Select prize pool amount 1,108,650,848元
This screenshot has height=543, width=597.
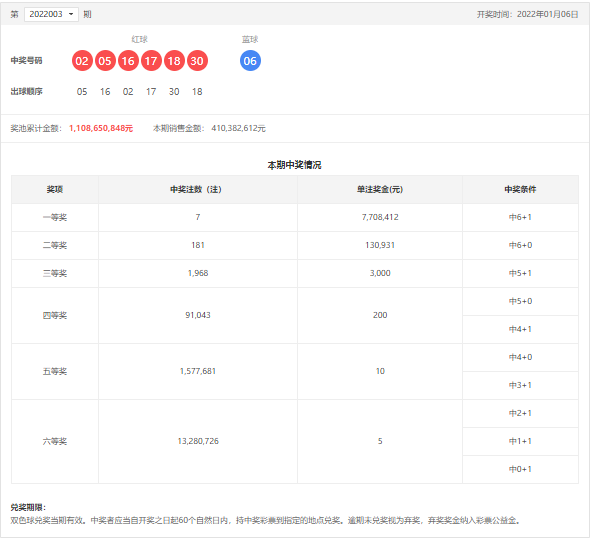point(101,128)
